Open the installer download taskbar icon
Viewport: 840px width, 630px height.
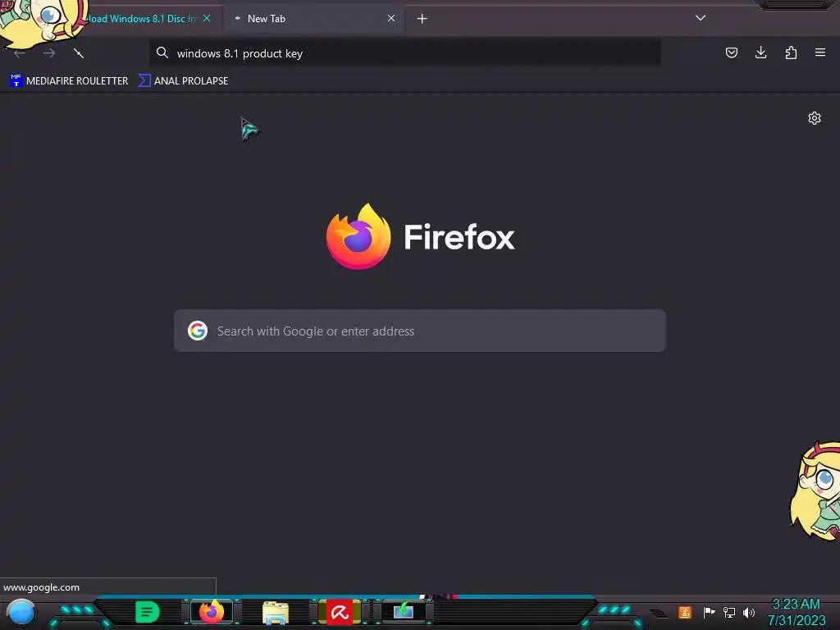[x=404, y=611]
